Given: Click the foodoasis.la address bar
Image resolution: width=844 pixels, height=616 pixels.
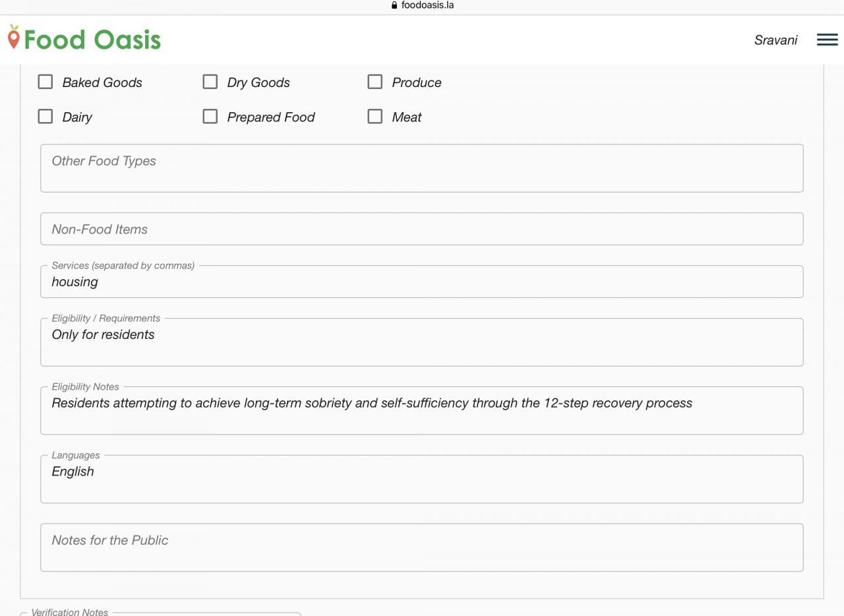Looking at the screenshot, I should point(422,5).
